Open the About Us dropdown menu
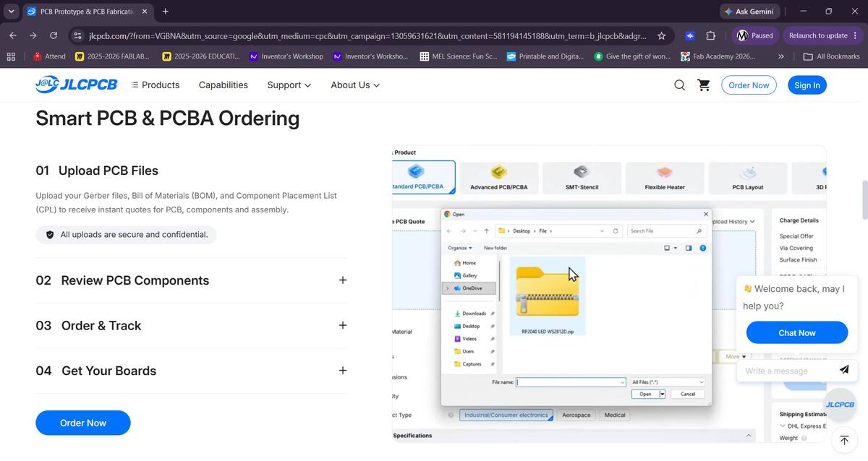Viewport: 868px width, 461px height. click(x=355, y=85)
